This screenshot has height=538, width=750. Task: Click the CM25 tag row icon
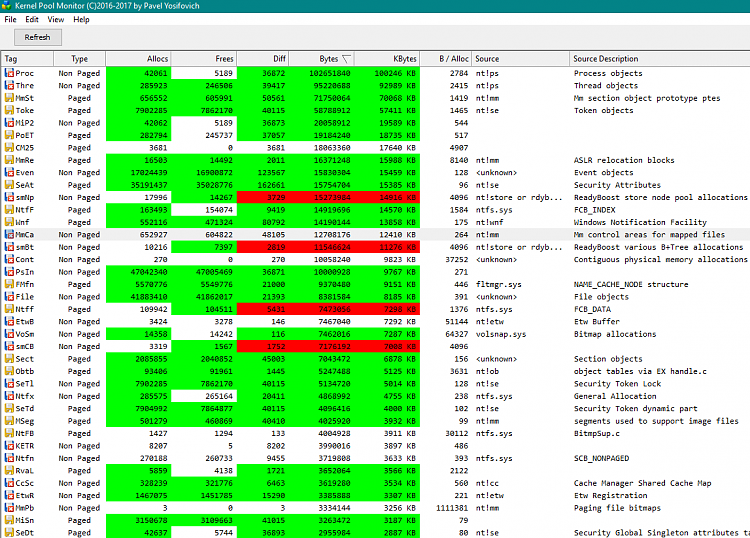click(9, 148)
